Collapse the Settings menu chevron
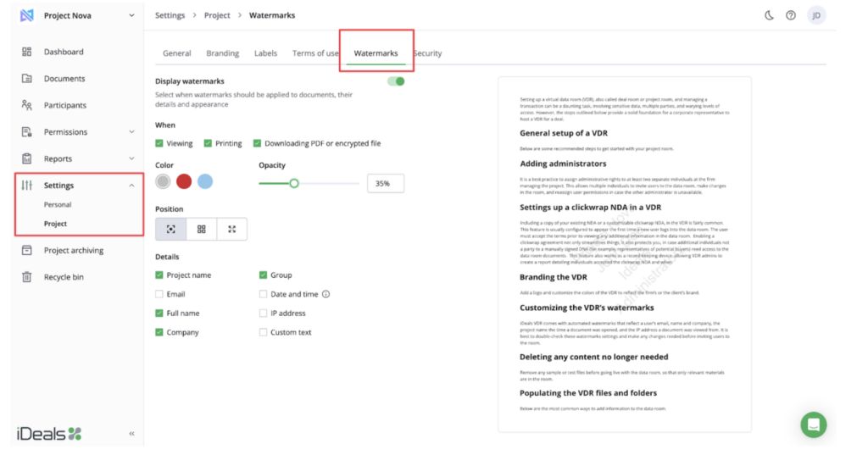 tap(131, 186)
